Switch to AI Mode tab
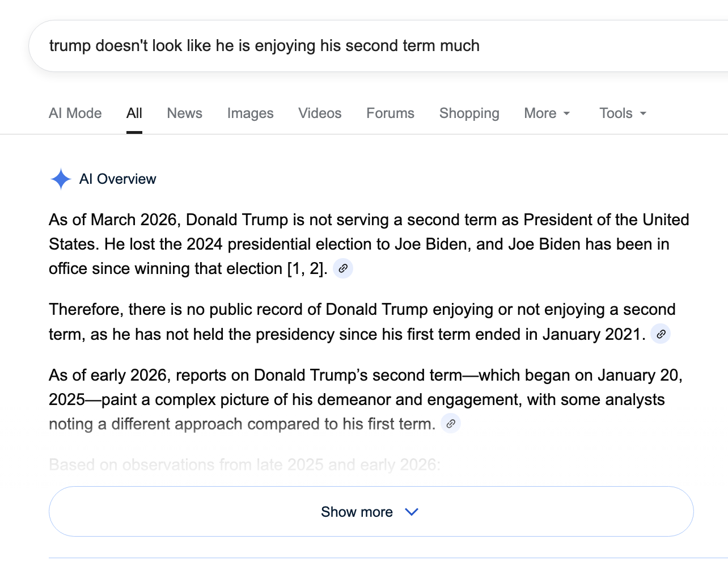Viewport: 728px width, 565px height. 75,113
